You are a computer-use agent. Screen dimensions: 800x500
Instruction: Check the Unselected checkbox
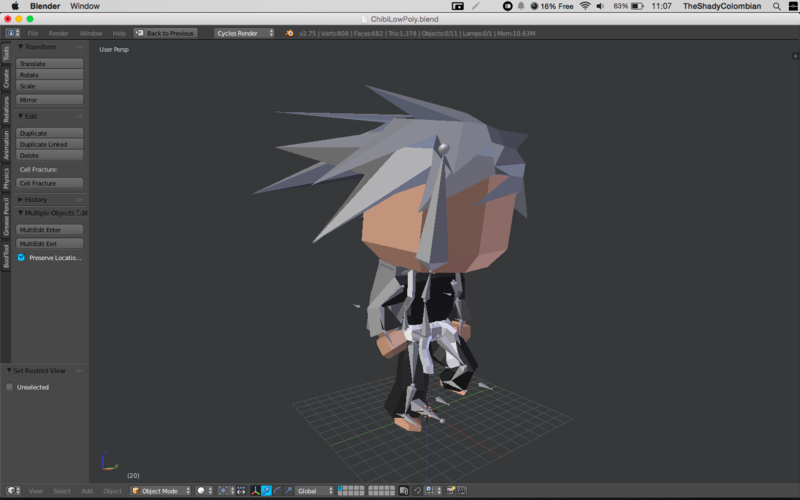[x=9, y=387]
